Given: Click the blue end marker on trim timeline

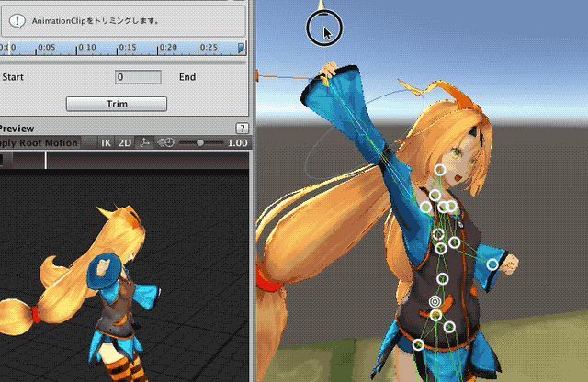Looking at the screenshot, I should (x=241, y=48).
